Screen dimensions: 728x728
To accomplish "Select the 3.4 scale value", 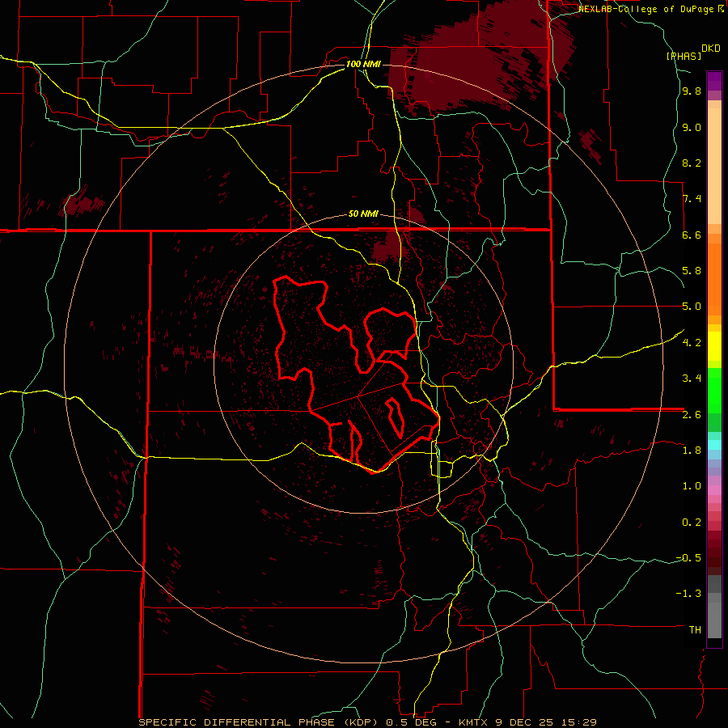I will [692, 379].
